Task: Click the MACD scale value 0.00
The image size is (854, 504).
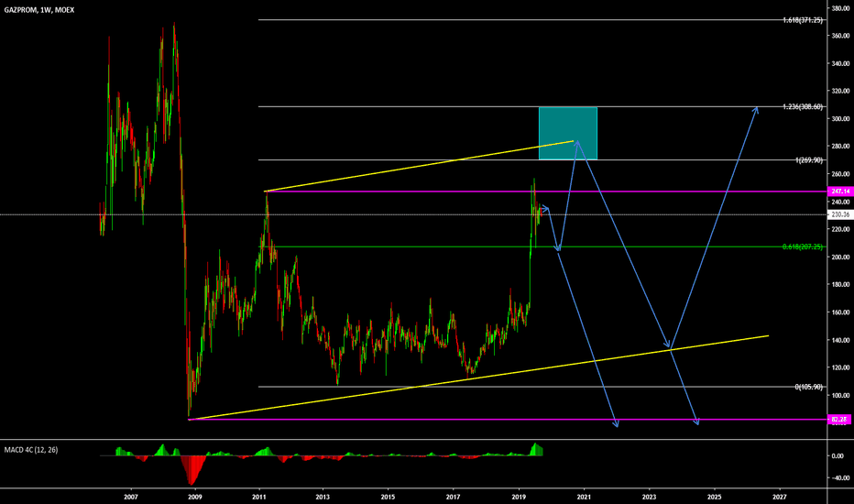Action: tap(838, 456)
